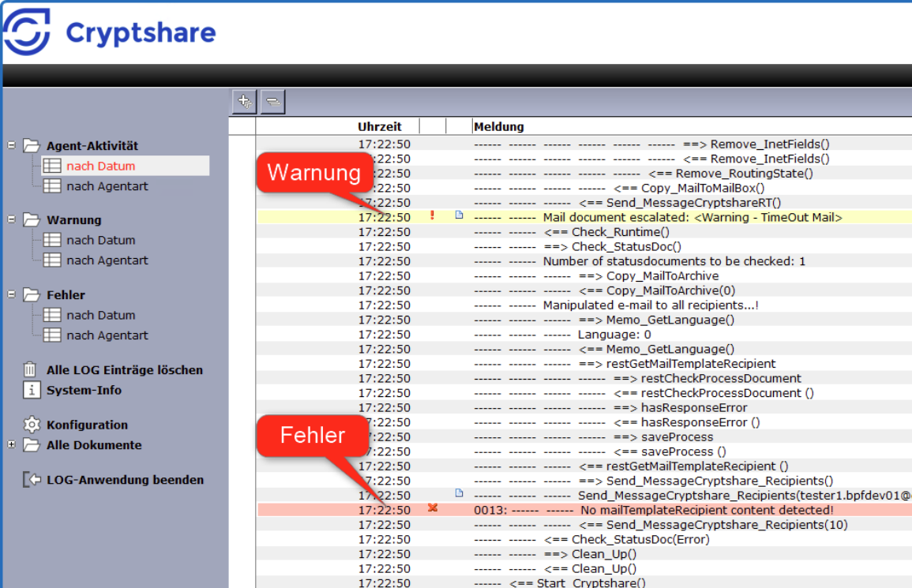Image resolution: width=912 pixels, height=588 pixels.
Task: Click the expand all toolbar button
Action: pyautogui.click(x=244, y=102)
